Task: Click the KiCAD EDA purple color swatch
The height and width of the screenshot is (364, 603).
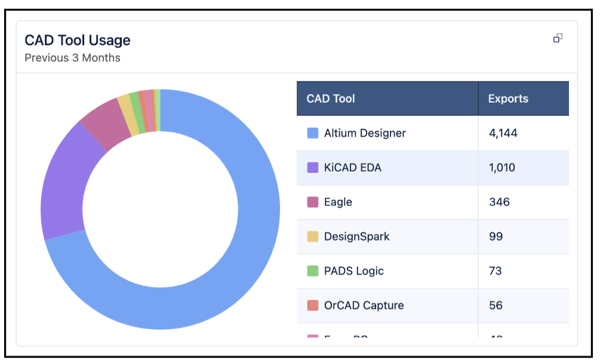Action: pos(313,168)
